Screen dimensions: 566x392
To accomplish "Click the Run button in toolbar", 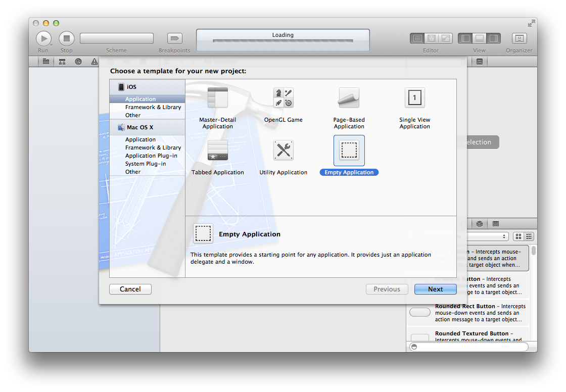I will click(43, 38).
